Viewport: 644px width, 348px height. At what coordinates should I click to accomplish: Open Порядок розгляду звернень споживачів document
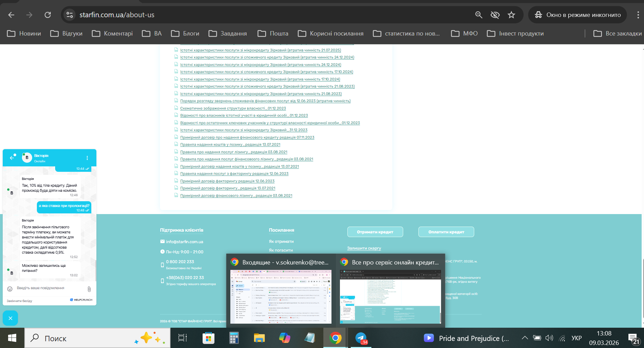tap(265, 101)
